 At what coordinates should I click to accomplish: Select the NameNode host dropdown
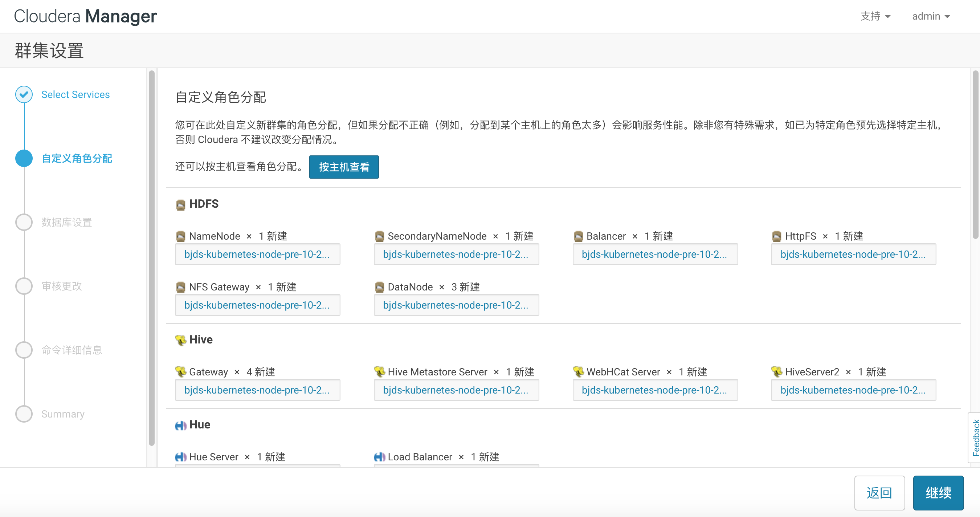pos(257,254)
